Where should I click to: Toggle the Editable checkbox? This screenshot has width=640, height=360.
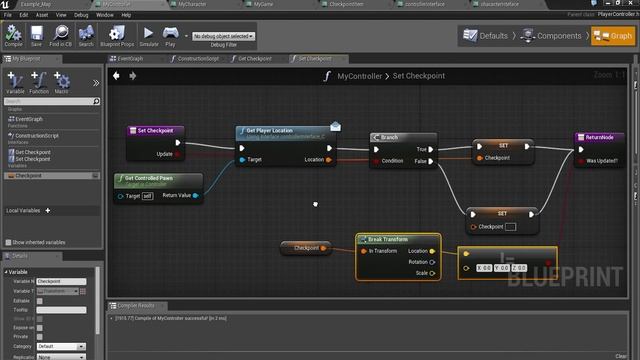(40, 301)
